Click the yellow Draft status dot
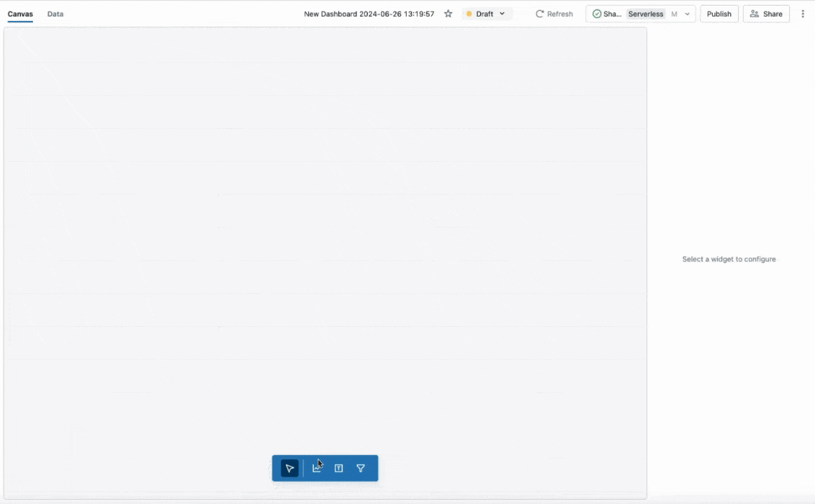The image size is (815, 504). 469,14
